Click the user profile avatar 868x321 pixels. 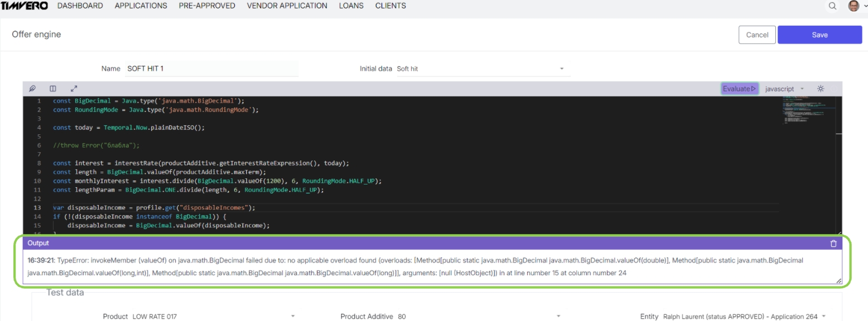(853, 6)
